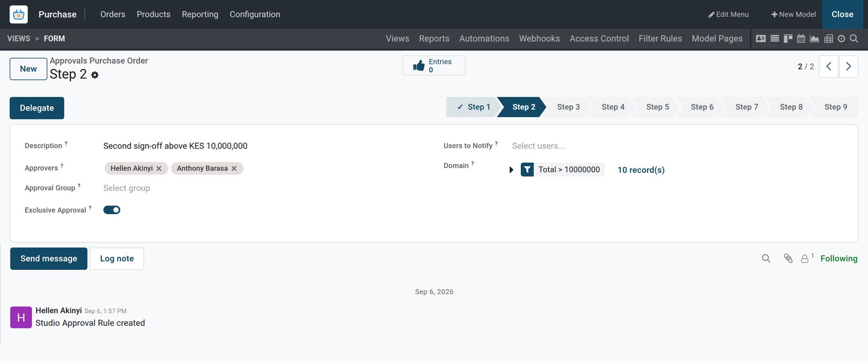Screen dimensions: 868x361
Task: Open the Users to Notify selector
Action: pos(677,146)
